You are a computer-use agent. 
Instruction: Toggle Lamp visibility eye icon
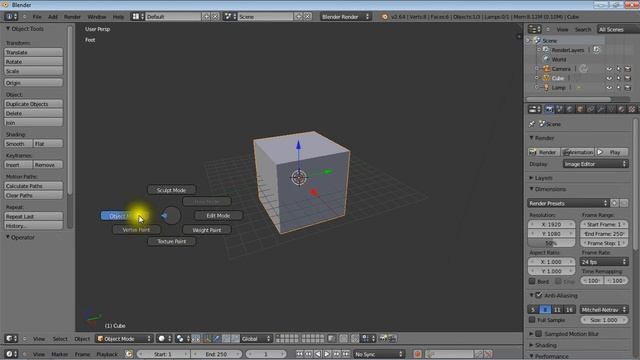[609, 88]
